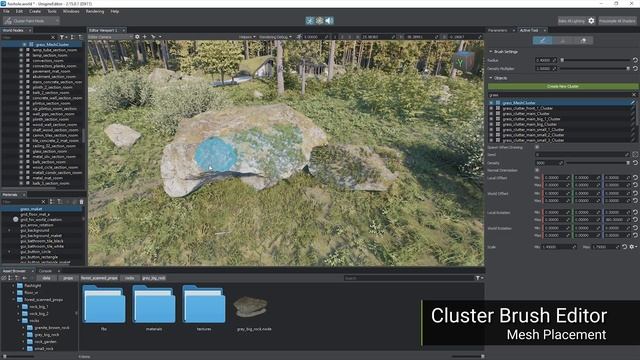Toggle the sound speaker icon in the top toolbar

coord(329,20)
